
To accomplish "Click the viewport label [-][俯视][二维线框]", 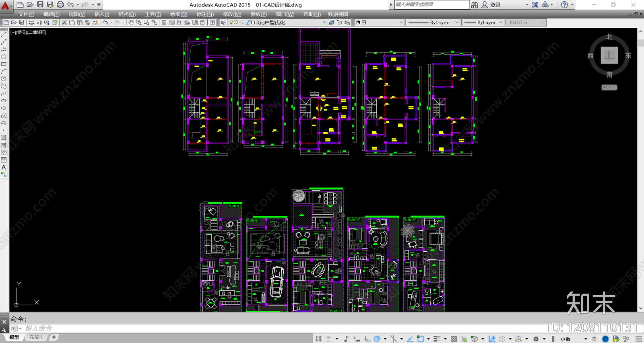I will coord(28,32).
